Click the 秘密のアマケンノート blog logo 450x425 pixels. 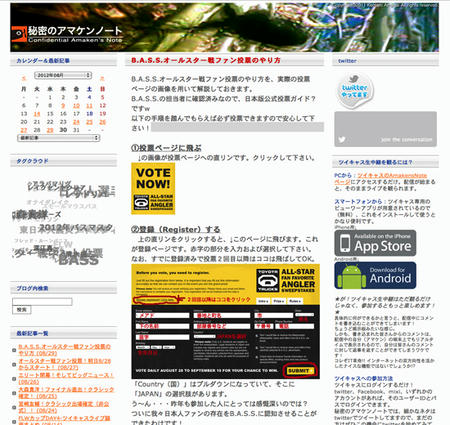coord(67,34)
